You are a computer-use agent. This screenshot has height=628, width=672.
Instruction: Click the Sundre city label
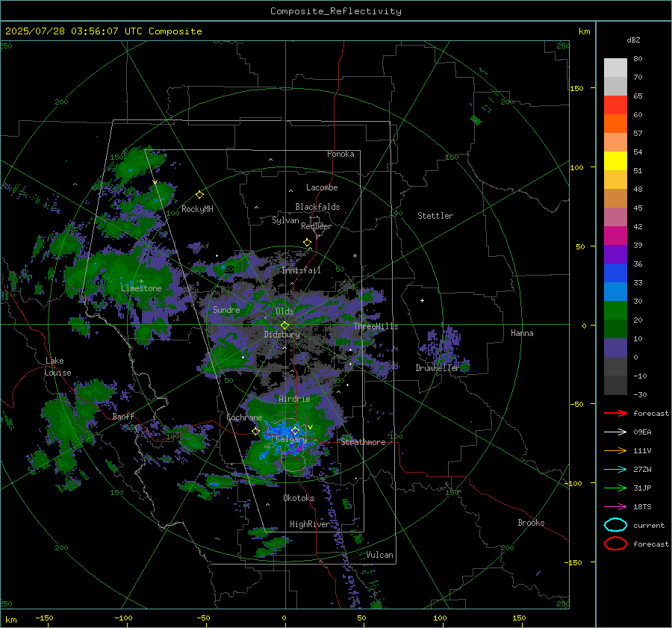(226, 309)
